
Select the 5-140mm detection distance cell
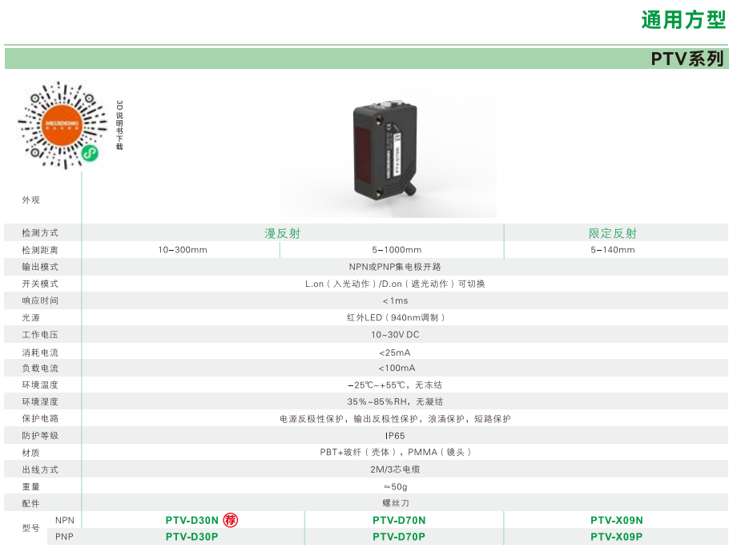coord(613,250)
